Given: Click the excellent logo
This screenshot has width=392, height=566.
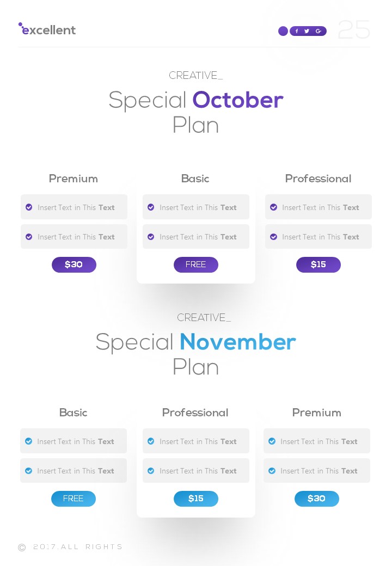Looking at the screenshot, I should (47, 30).
